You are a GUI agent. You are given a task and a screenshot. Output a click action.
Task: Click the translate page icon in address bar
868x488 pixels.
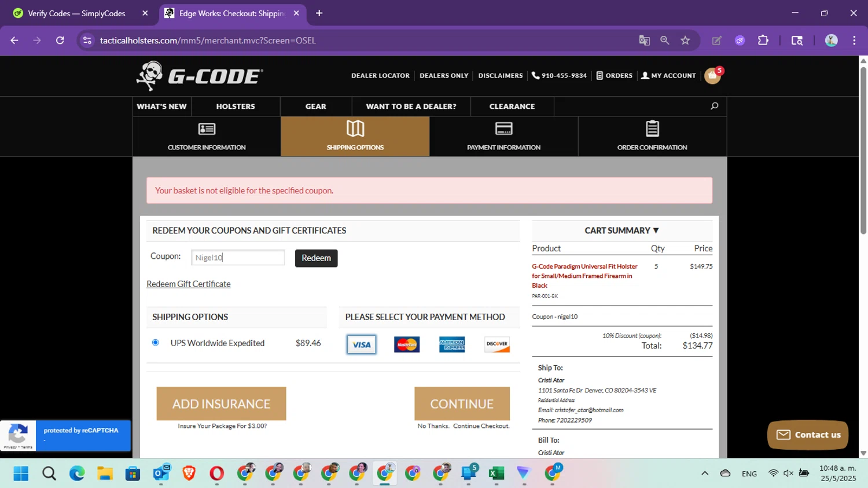644,41
